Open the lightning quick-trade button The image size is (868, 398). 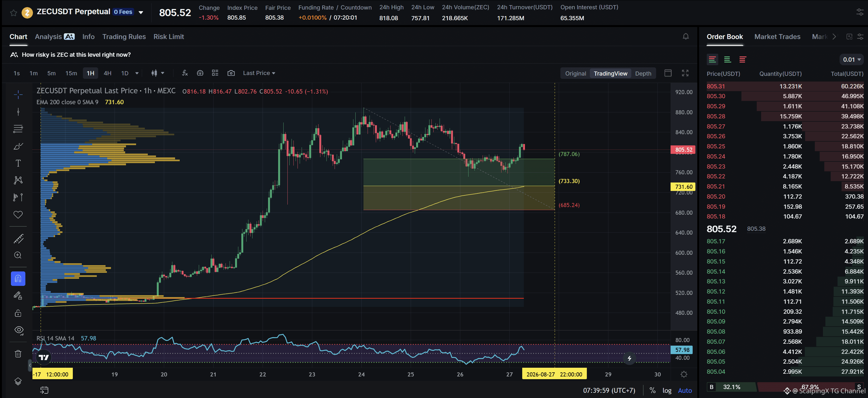tap(629, 358)
